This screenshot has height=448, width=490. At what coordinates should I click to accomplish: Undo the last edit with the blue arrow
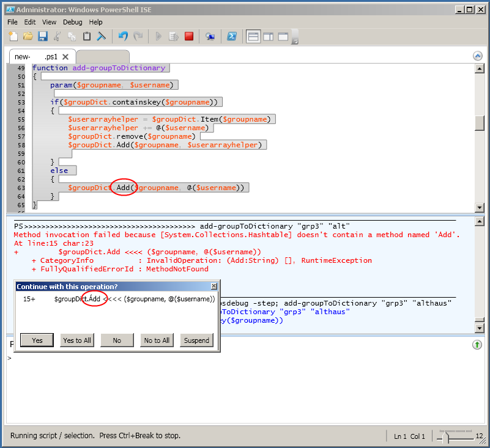123,36
